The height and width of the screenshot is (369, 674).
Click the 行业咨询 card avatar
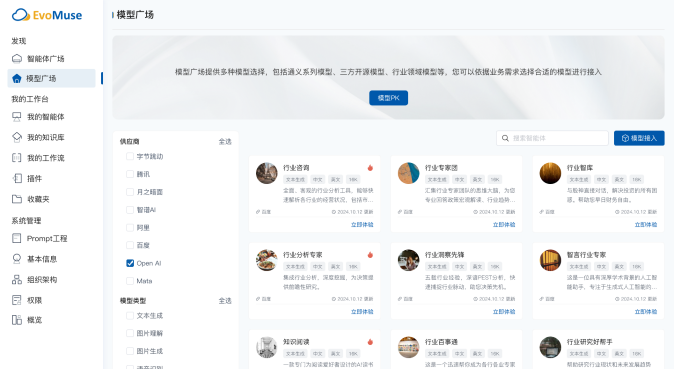tap(267, 173)
